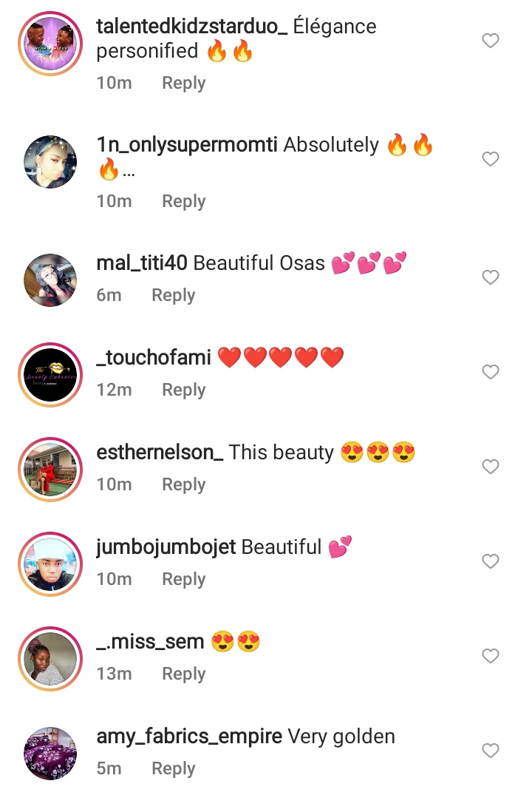Tap heart beside _.miss_sem's comment
The width and height of the screenshot is (532, 795).
(490, 655)
